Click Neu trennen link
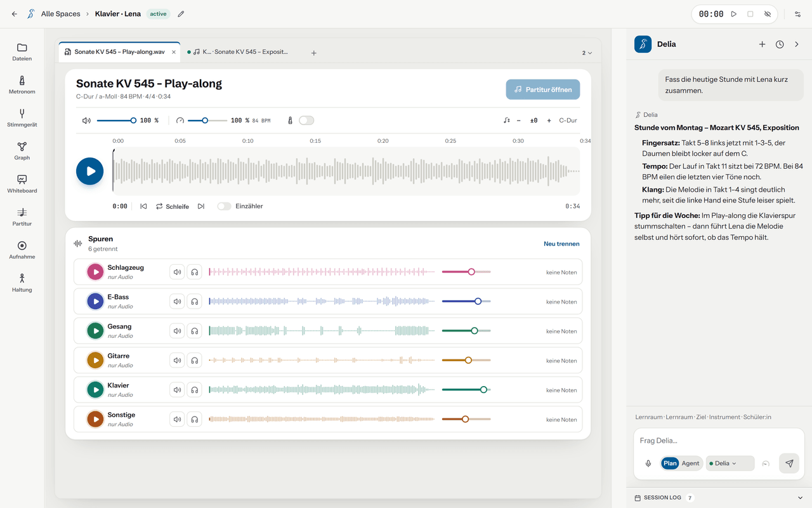Screen dimensions: 812x508 pyautogui.click(x=561, y=244)
